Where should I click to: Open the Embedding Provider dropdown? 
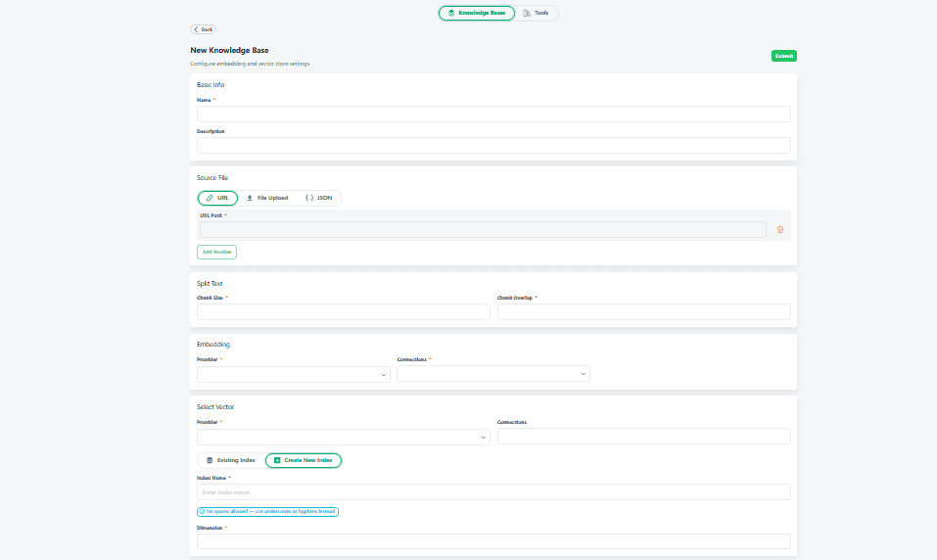(294, 375)
